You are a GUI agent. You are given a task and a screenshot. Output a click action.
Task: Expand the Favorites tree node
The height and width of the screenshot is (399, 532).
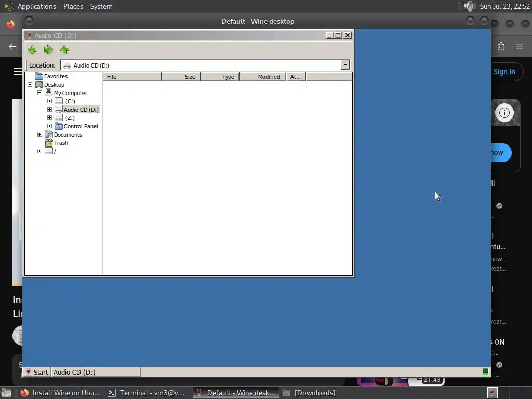tap(30, 76)
